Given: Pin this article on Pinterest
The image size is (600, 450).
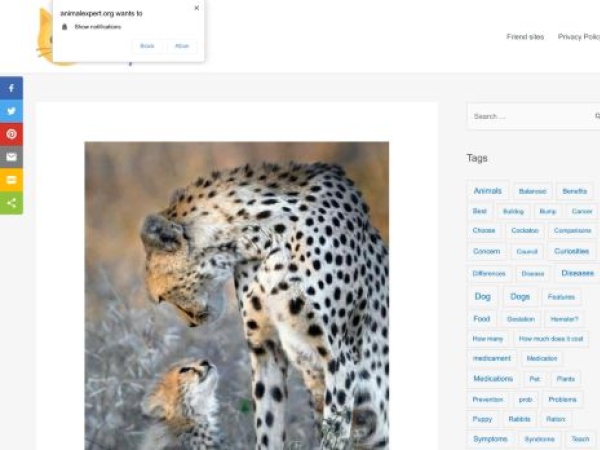Looking at the screenshot, I should [11, 134].
